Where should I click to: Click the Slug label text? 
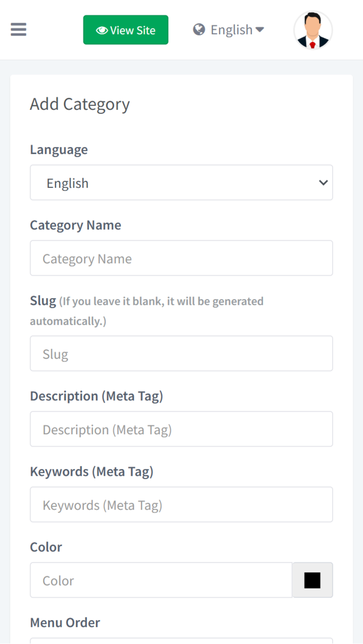(x=43, y=301)
